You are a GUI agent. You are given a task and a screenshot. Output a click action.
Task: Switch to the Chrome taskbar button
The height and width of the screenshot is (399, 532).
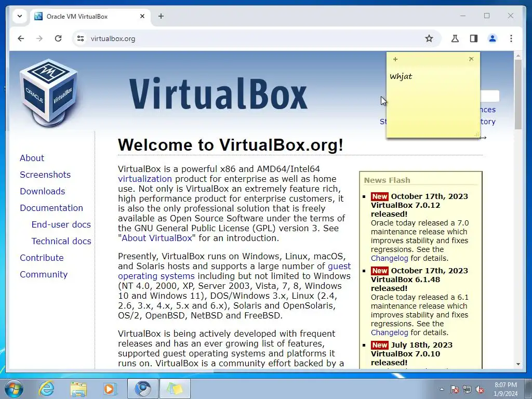pyautogui.click(x=143, y=389)
